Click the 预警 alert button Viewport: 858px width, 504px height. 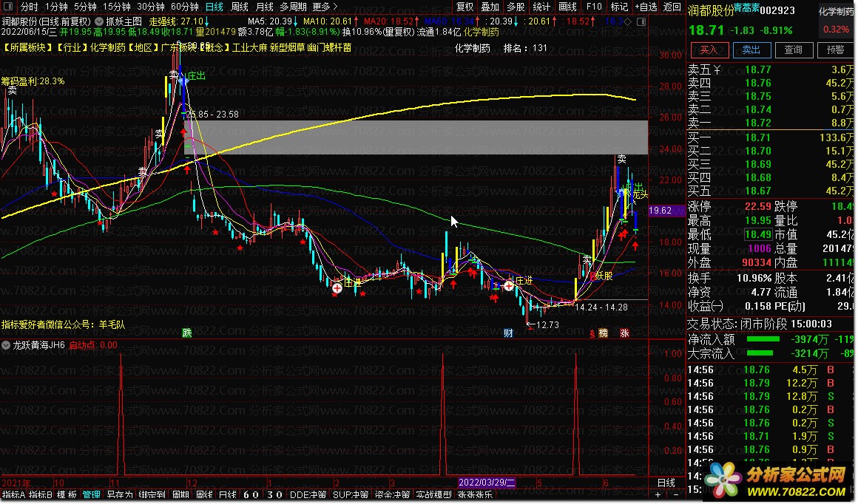(x=836, y=50)
